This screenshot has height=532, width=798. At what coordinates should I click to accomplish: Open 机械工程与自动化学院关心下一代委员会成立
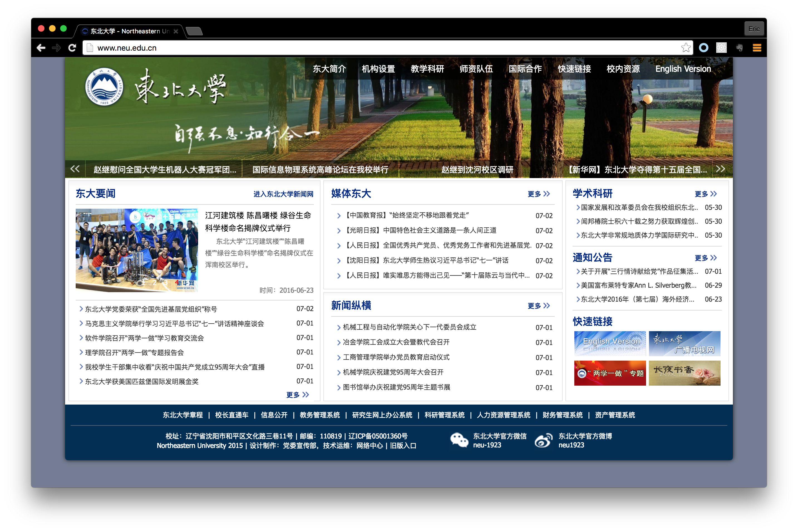pos(410,327)
